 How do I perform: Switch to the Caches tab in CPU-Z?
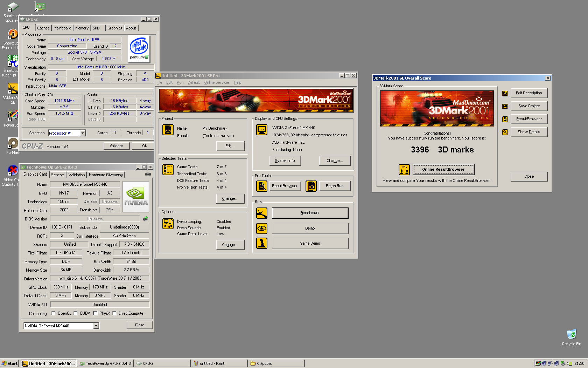point(43,28)
